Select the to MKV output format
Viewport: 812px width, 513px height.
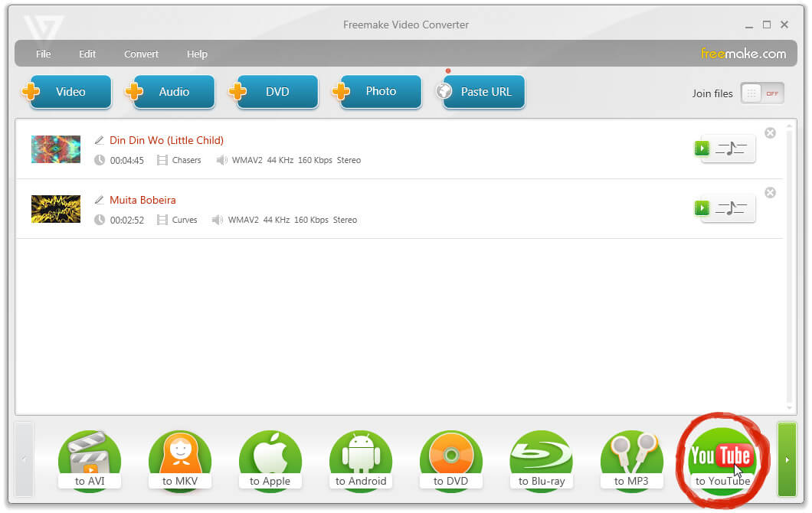pyautogui.click(x=180, y=461)
